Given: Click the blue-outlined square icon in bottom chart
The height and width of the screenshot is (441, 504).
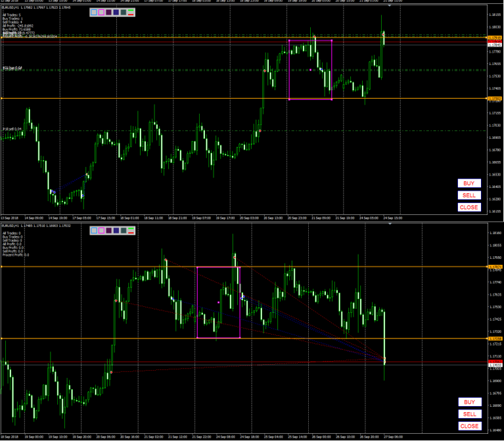Looking at the screenshot, I should coord(94,231).
